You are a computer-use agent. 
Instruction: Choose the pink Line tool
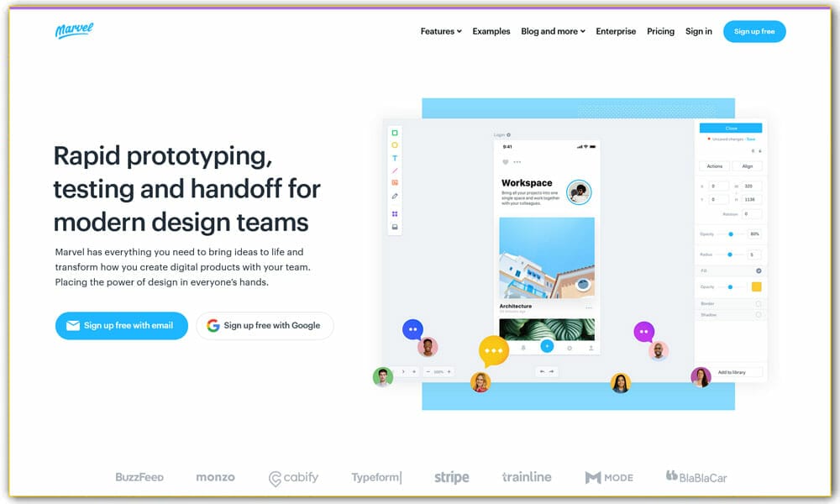pos(395,171)
